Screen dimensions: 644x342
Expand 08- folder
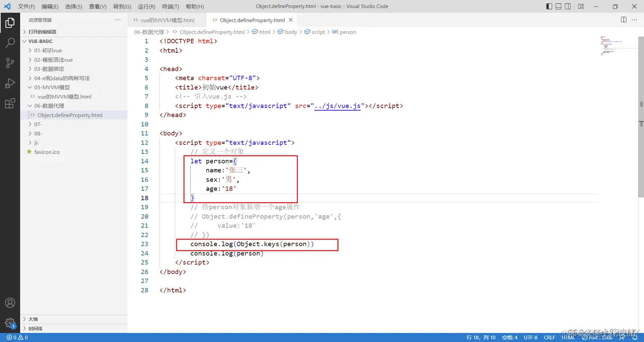coord(74,133)
